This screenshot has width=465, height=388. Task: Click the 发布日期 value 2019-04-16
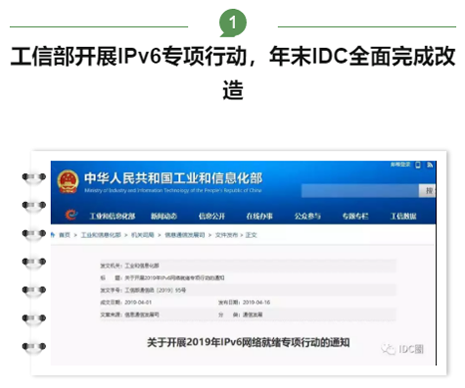(256, 302)
